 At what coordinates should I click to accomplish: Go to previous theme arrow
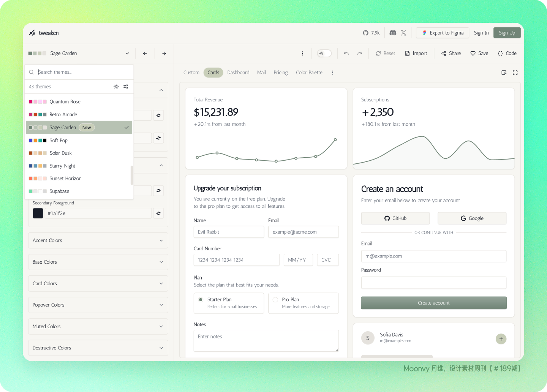point(145,54)
